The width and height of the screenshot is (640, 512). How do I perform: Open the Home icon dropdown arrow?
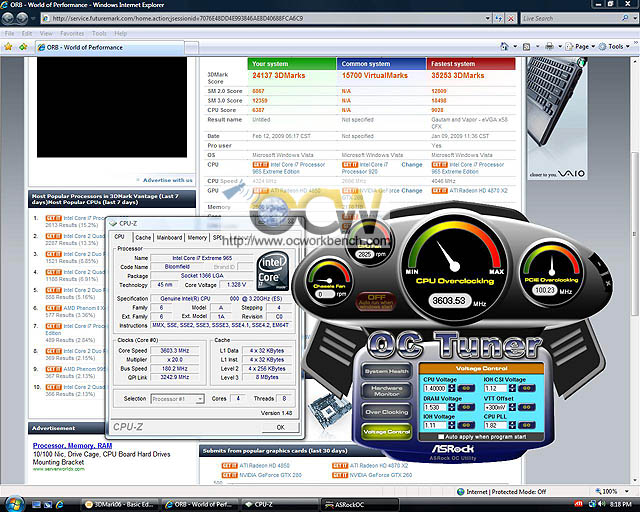(x=515, y=47)
